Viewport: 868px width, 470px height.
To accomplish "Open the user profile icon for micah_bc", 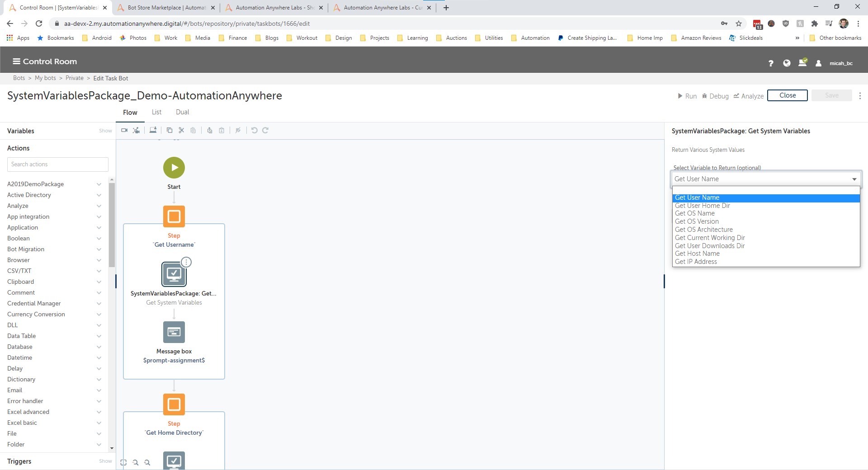I will click(x=818, y=63).
